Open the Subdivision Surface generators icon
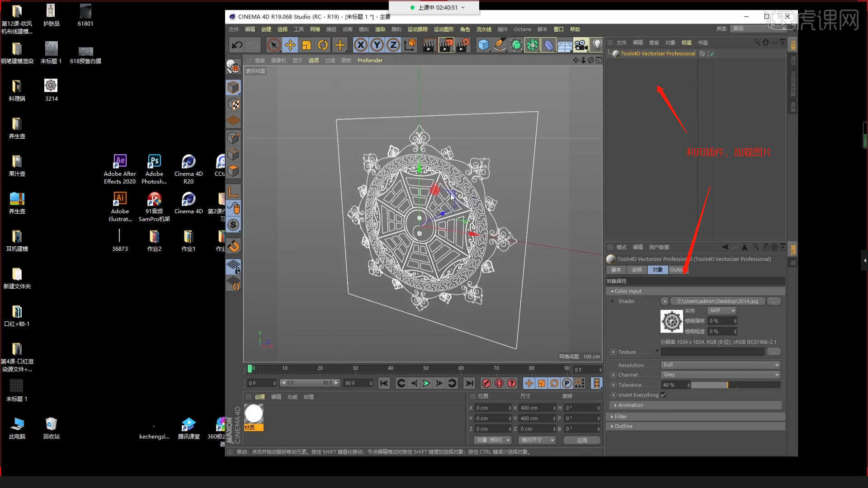The width and height of the screenshot is (868, 488). [x=516, y=45]
